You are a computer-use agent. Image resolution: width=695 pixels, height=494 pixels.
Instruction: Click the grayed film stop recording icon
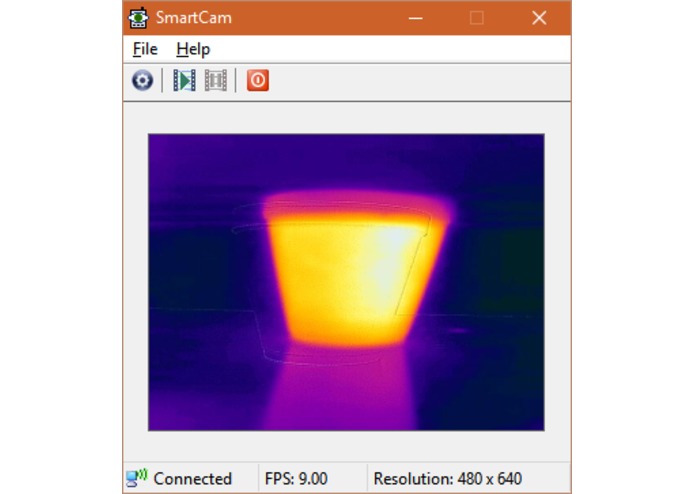click(x=215, y=80)
